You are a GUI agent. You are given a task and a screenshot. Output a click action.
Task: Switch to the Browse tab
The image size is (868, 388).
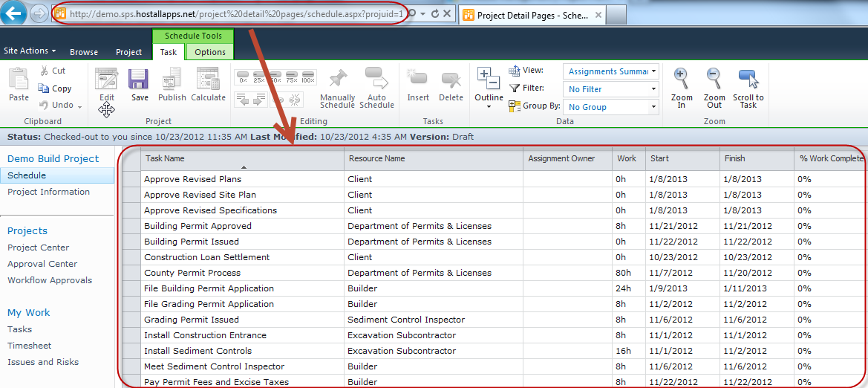pyautogui.click(x=84, y=52)
